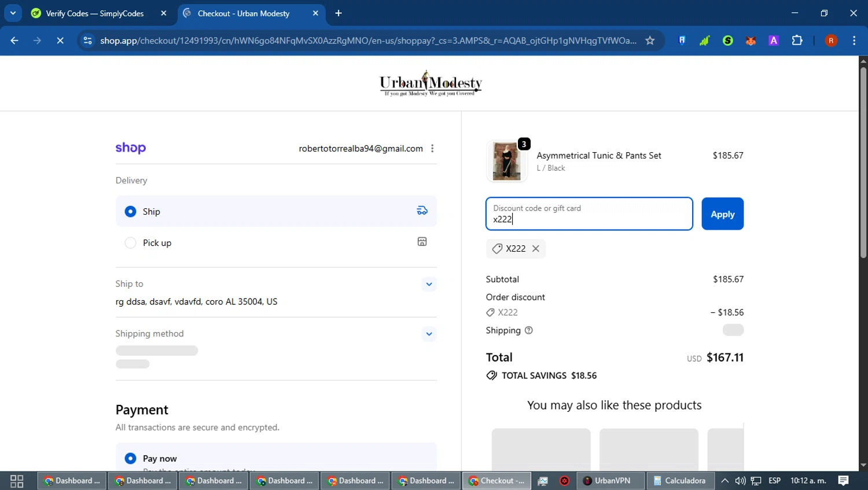Open the purple A extension

tap(774, 40)
